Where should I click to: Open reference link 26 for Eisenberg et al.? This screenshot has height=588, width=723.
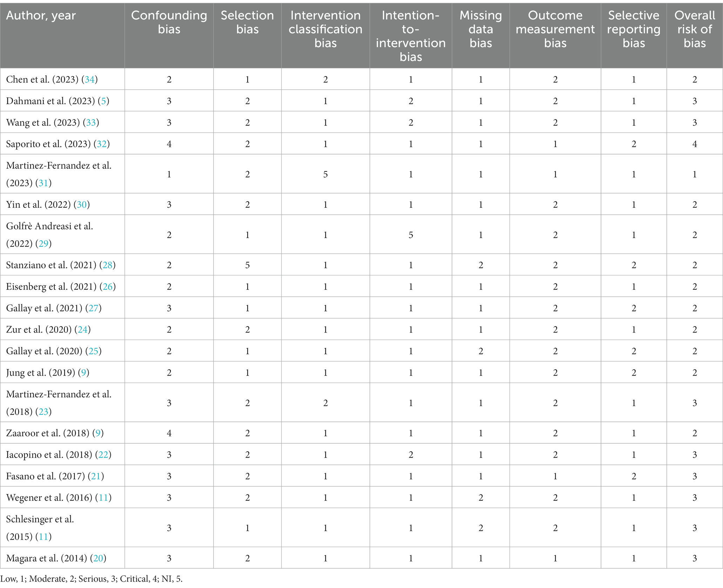(107, 286)
